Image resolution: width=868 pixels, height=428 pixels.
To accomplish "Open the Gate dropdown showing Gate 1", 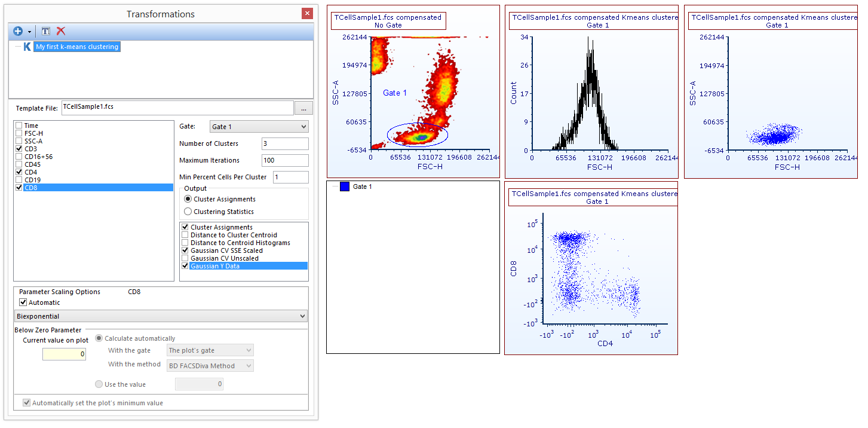I will pos(259,127).
